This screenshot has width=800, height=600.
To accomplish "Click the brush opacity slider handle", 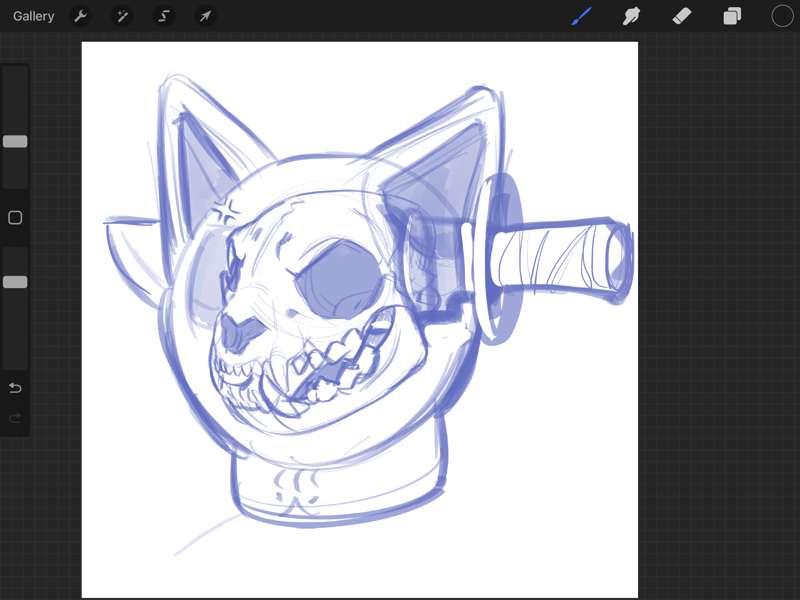I will tap(15, 282).
